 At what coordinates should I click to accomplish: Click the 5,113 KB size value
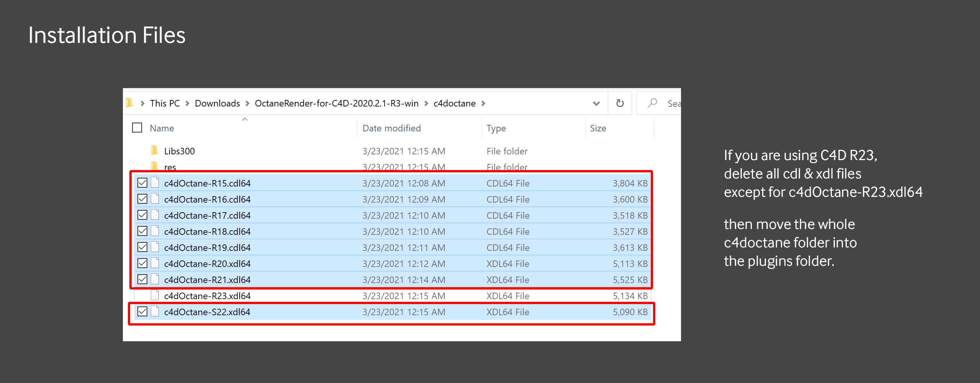pyautogui.click(x=630, y=264)
